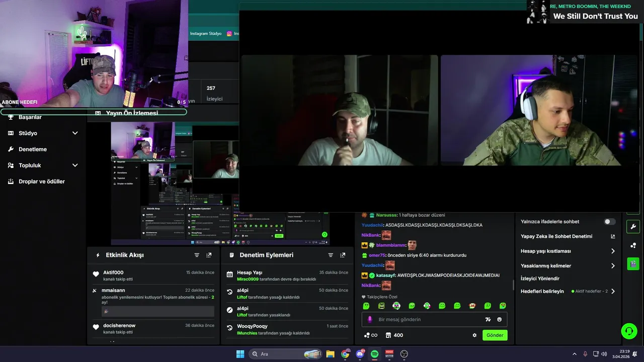Send chat message with Gönder
644x362 pixels.
(x=495, y=335)
